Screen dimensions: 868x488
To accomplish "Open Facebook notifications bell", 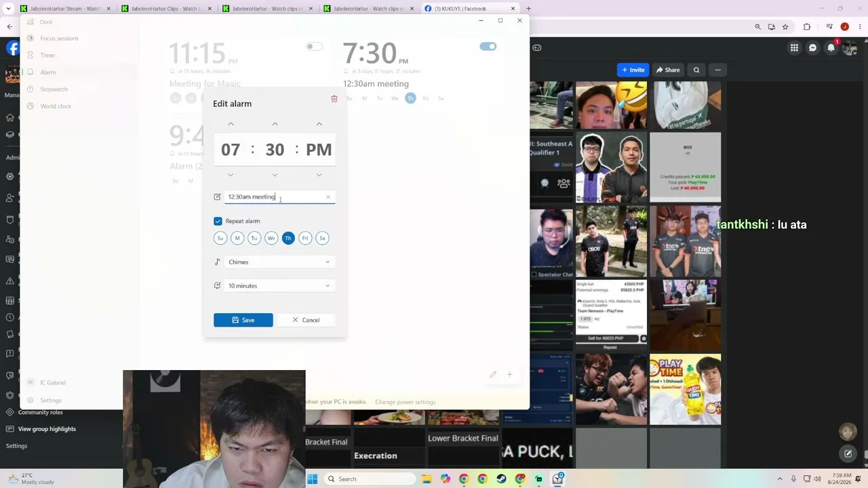I will click(x=831, y=48).
